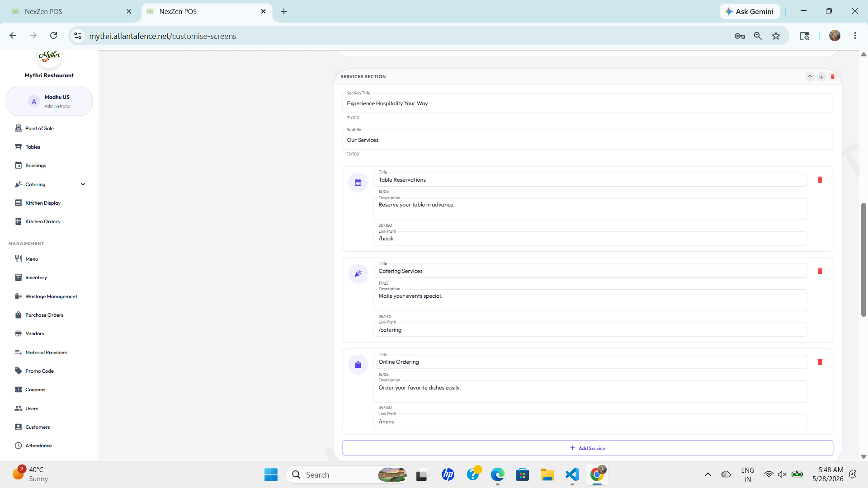The width and height of the screenshot is (868, 488).
Task: Edit the Subtitle field Our Services
Action: (587, 140)
